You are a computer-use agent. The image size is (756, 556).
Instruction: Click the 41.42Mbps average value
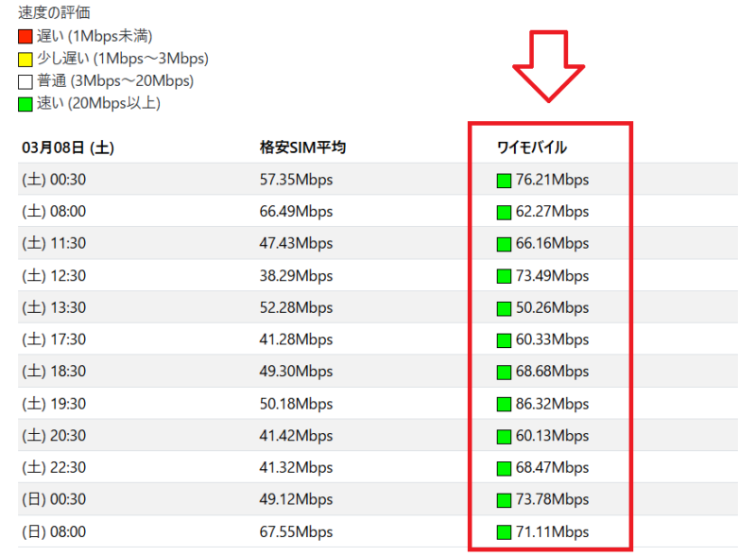pyautogui.click(x=296, y=435)
